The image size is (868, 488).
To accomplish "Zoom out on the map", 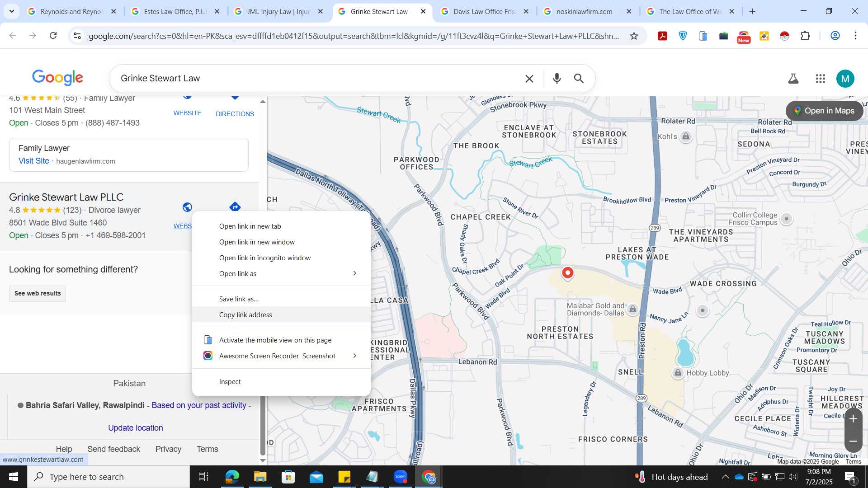I will 853,441.
